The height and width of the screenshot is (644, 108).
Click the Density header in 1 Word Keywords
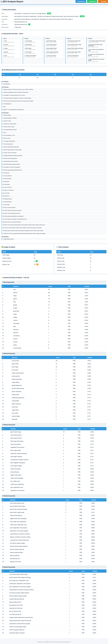coord(87,286)
